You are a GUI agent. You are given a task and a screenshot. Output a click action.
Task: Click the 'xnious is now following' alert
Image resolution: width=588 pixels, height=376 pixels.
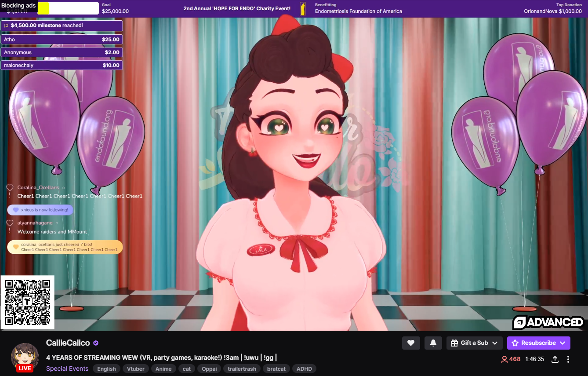(x=40, y=210)
